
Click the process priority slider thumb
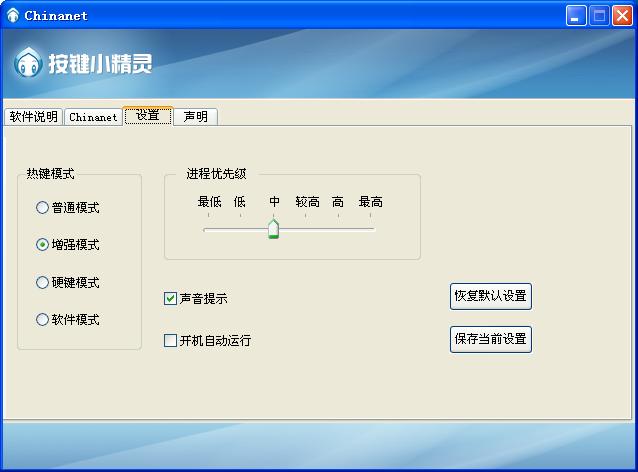273,229
